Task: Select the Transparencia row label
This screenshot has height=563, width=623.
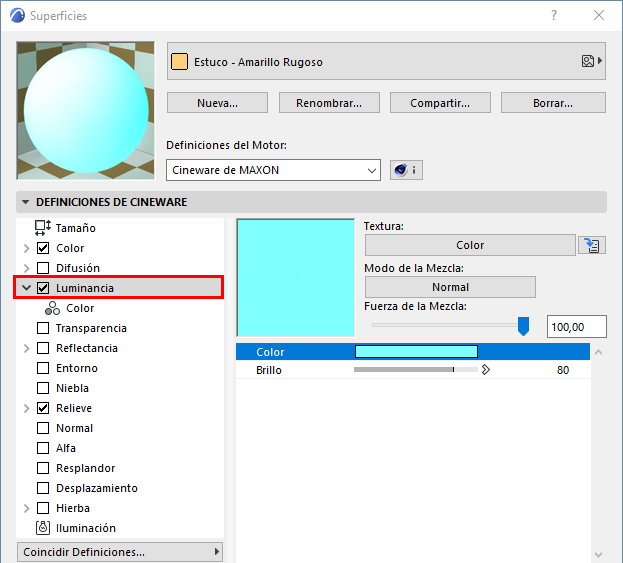Action: click(x=91, y=328)
